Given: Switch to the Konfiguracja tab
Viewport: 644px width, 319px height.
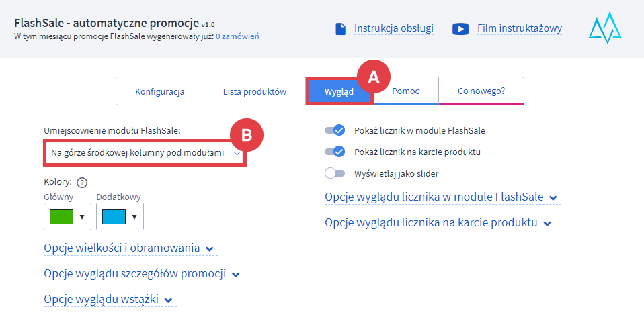Looking at the screenshot, I should (159, 91).
